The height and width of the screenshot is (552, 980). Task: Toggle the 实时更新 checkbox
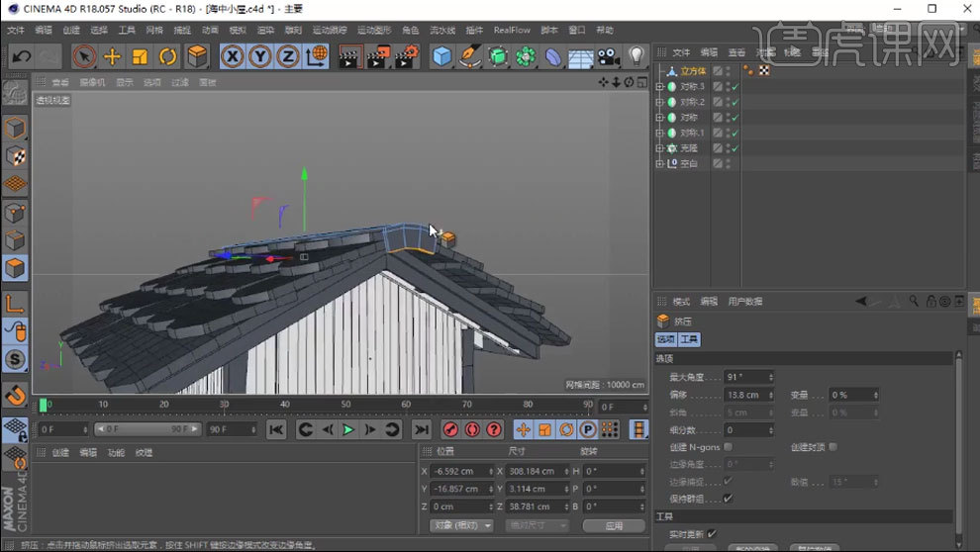point(712,534)
